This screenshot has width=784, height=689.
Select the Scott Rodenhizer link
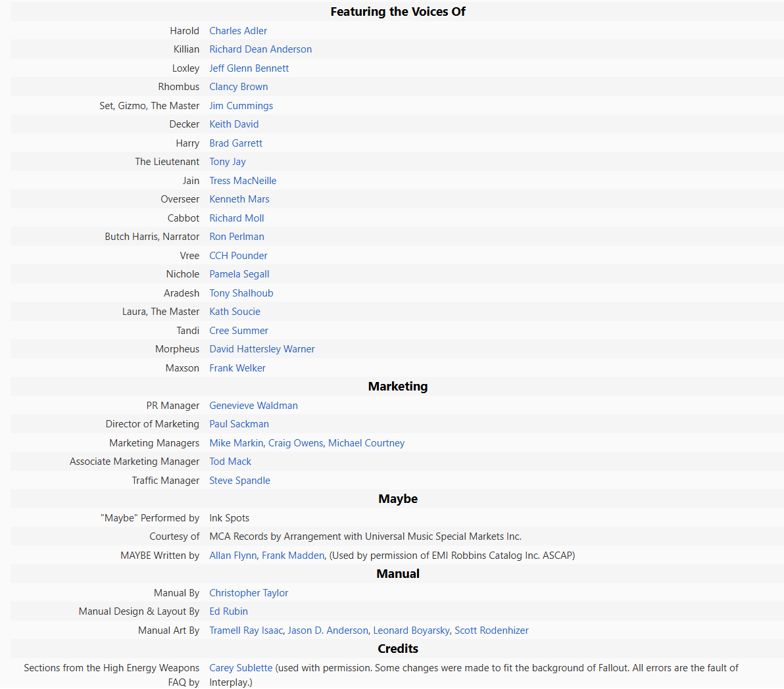(x=491, y=630)
